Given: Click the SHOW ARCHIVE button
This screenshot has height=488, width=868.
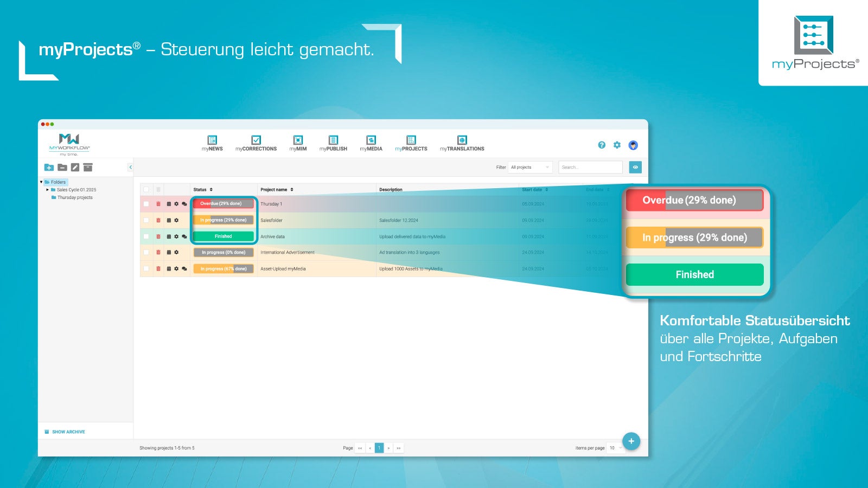Looking at the screenshot, I should [x=65, y=431].
